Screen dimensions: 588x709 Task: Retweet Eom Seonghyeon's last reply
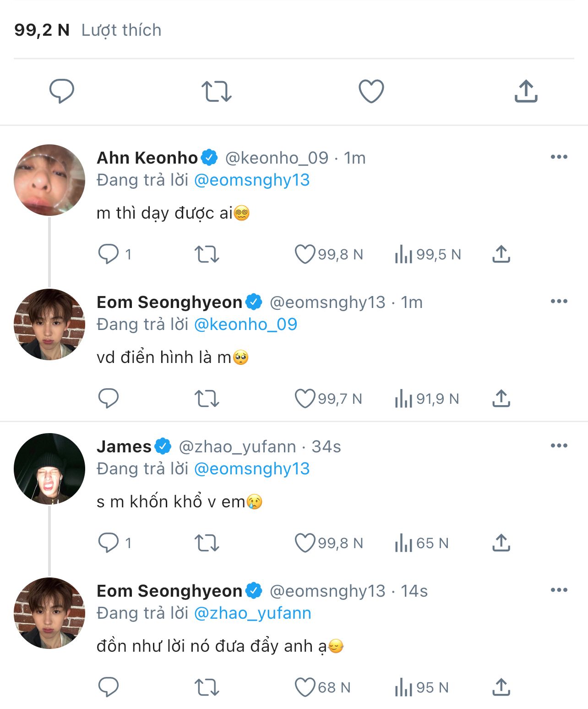click(207, 687)
